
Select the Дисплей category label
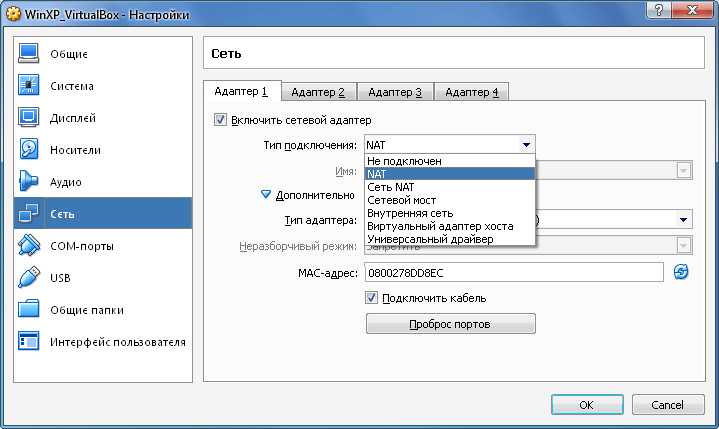click(73, 118)
